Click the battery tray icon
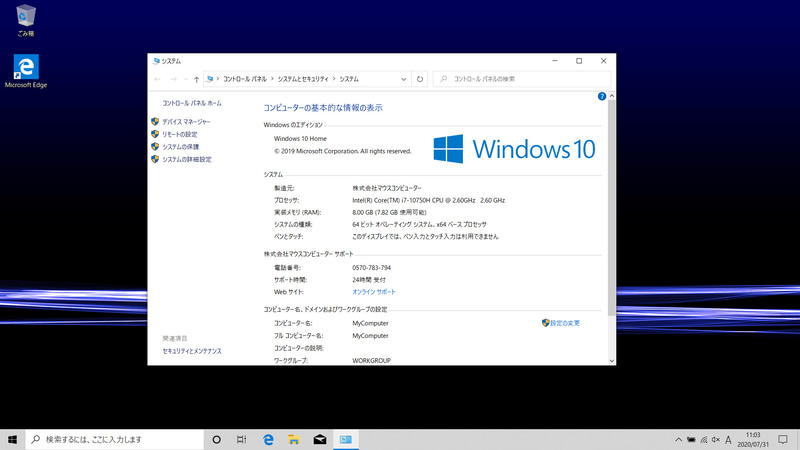The image size is (800, 450). tap(691, 439)
